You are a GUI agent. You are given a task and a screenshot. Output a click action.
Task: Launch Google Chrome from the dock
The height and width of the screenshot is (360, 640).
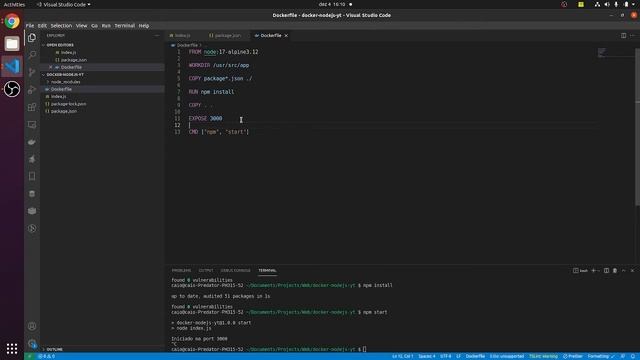(x=12, y=21)
